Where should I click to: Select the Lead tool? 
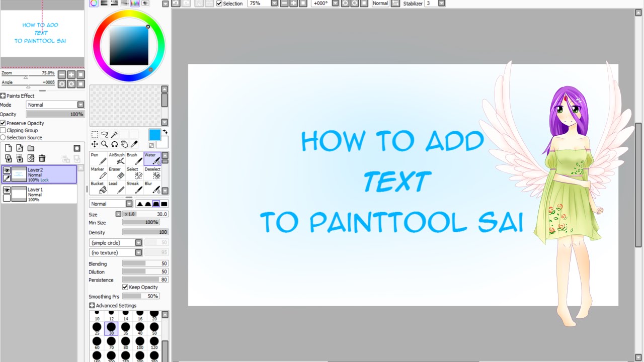pyautogui.click(x=116, y=188)
